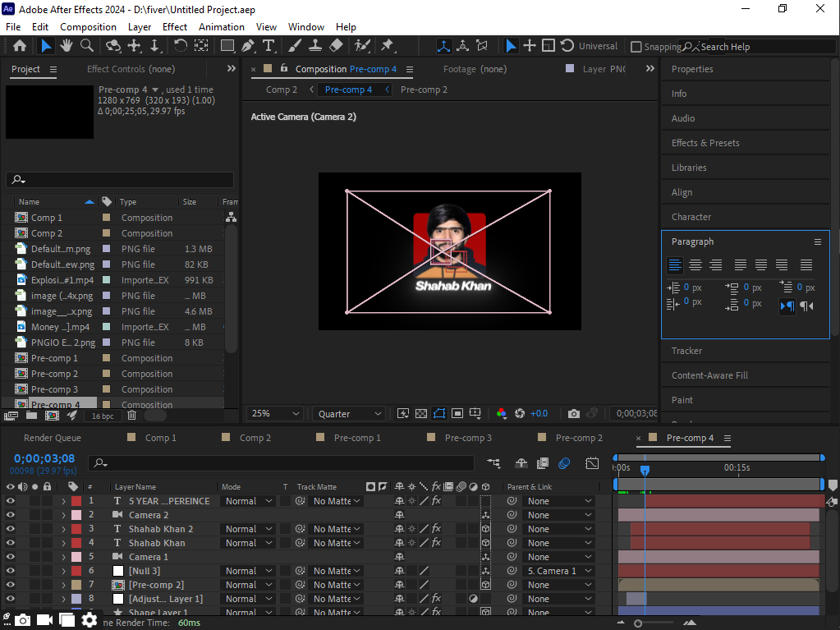Open the Animation menu
This screenshot has height=630, width=840.
[221, 27]
